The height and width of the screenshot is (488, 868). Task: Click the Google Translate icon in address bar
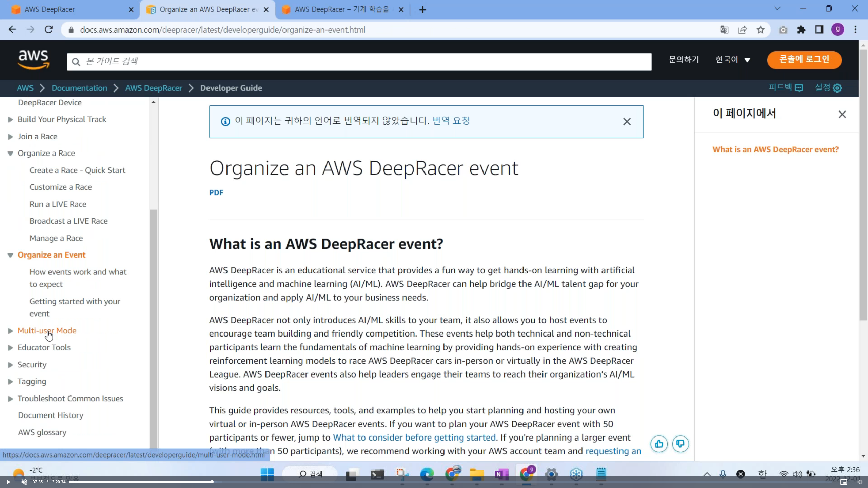[x=724, y=30]
